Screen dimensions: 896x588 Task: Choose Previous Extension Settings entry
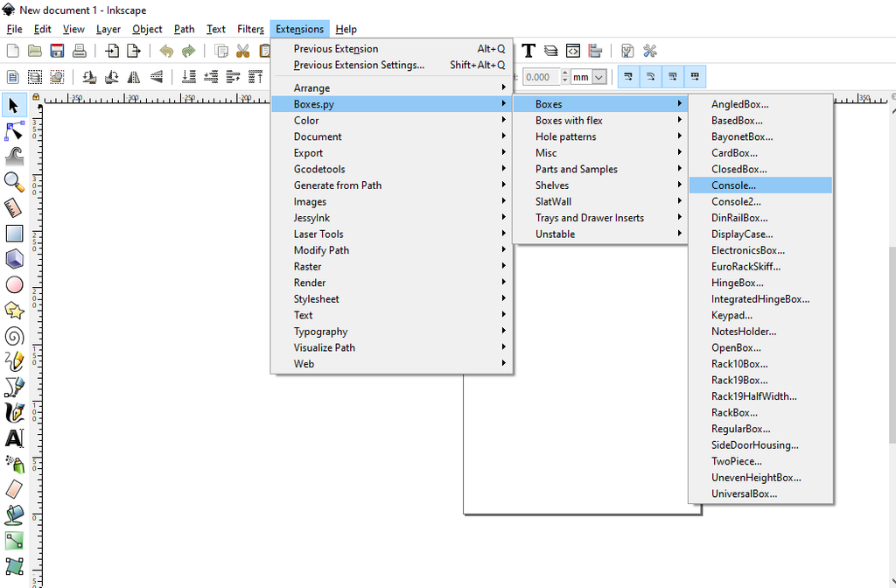392,65
